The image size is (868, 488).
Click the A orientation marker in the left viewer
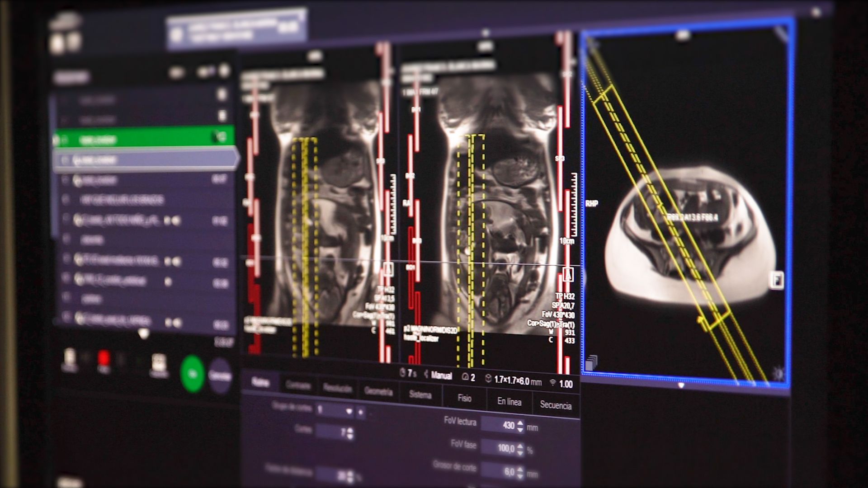pyautogui.click(x=388, y=269)
